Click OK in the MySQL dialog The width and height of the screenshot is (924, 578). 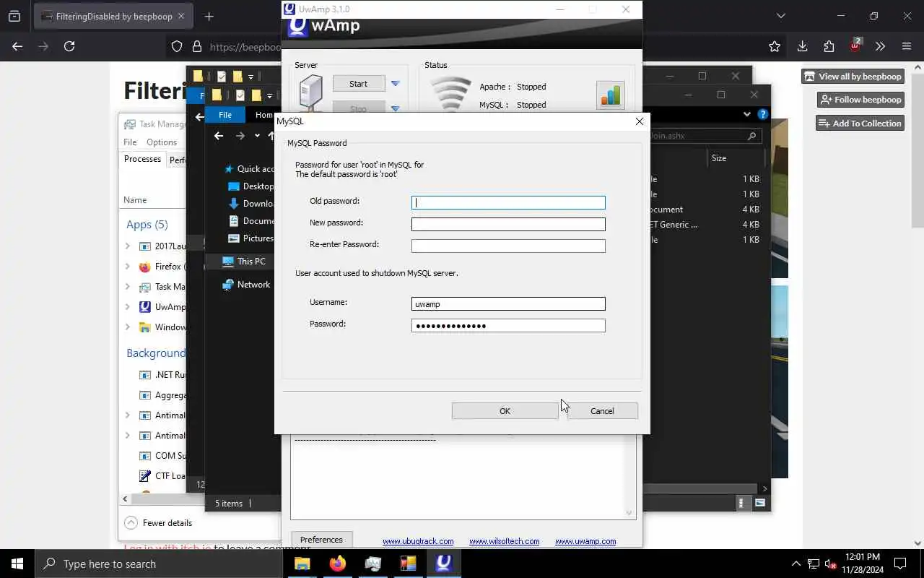[505, 411]
